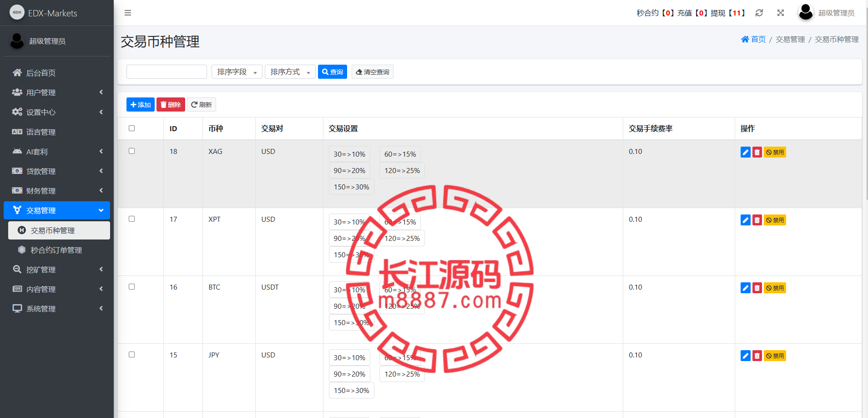Click the blue 添加 button
This screenshot has width=868, height=418.
point(141,105)
